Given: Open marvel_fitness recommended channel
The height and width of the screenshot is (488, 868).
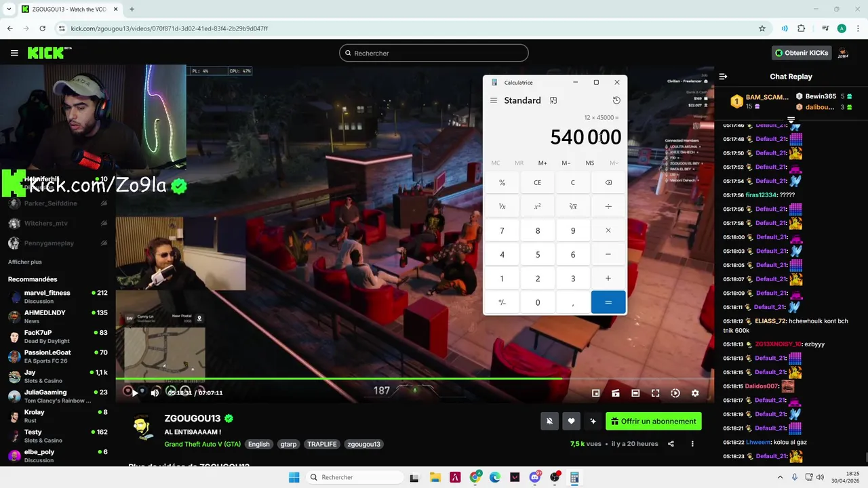Looking at the screenshot, I should 58,297.
